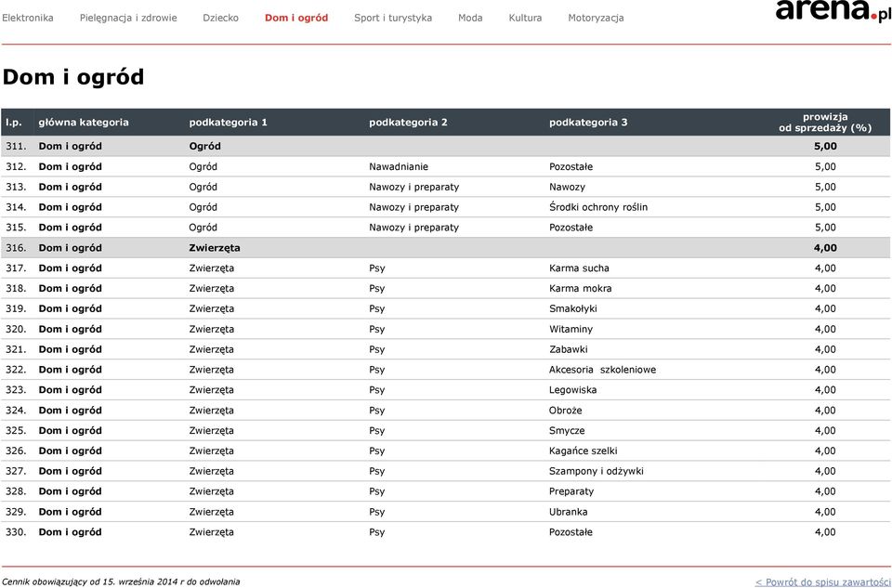Select Ubranka in row 329
The image size is (892, 588).
tap(569, 512)
